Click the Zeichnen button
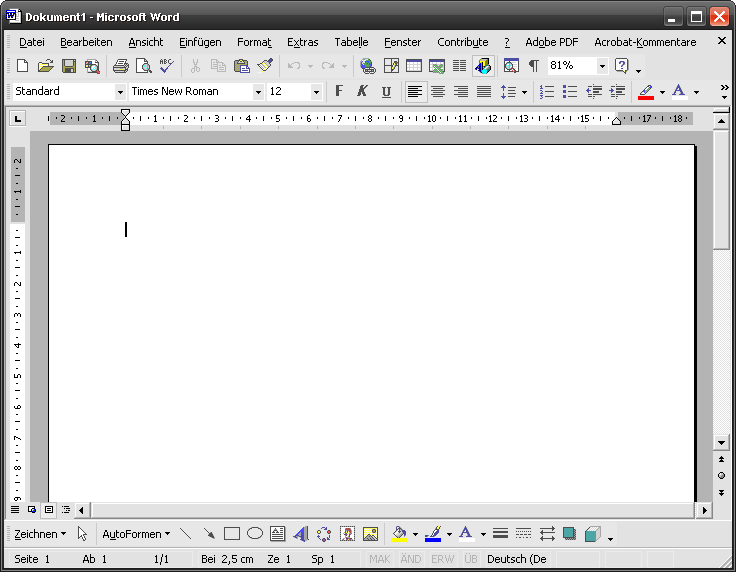736x572 pixels. [x=40, y=534]
